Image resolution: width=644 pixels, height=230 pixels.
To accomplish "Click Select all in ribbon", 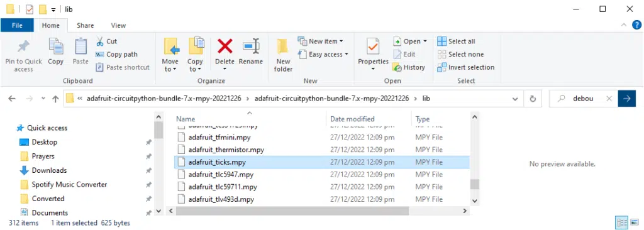I will (x=457, y=41).
